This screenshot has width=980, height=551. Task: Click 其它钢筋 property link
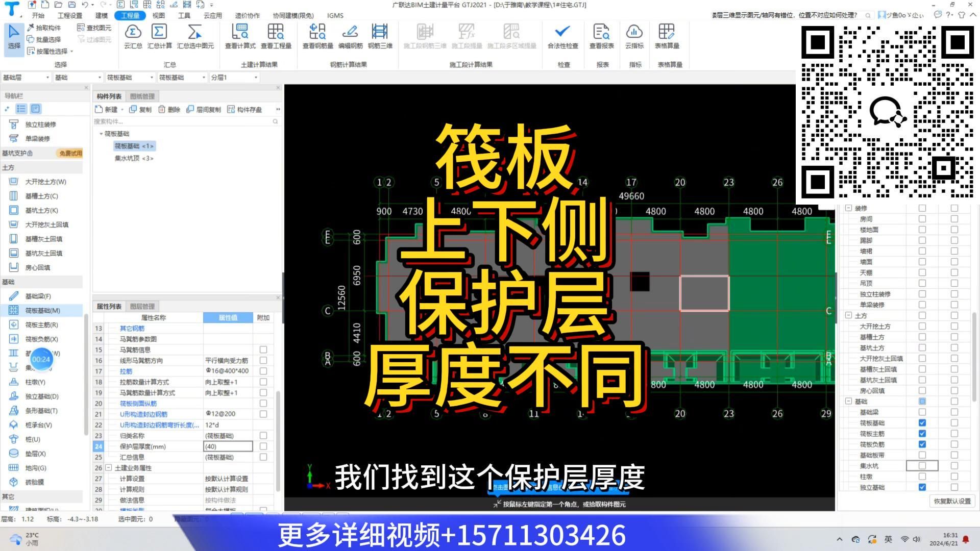(x=132, y=328)
